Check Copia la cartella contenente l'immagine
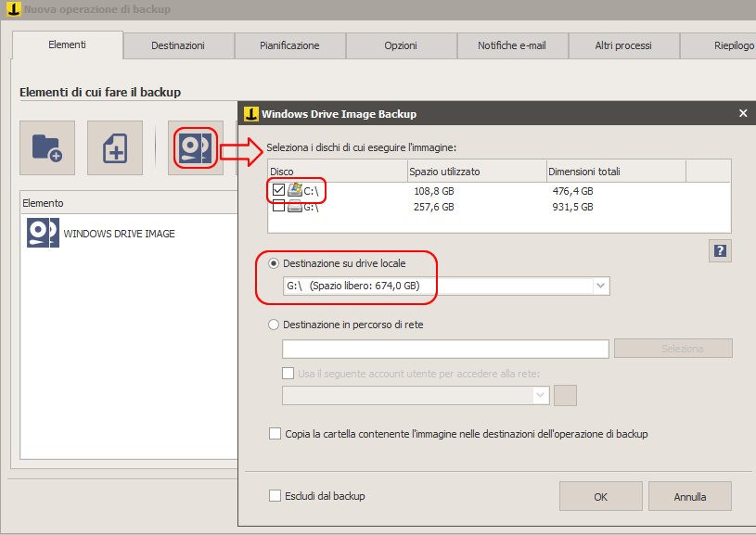Viewport: 756px width, 535px height. (x=275, y=434)
